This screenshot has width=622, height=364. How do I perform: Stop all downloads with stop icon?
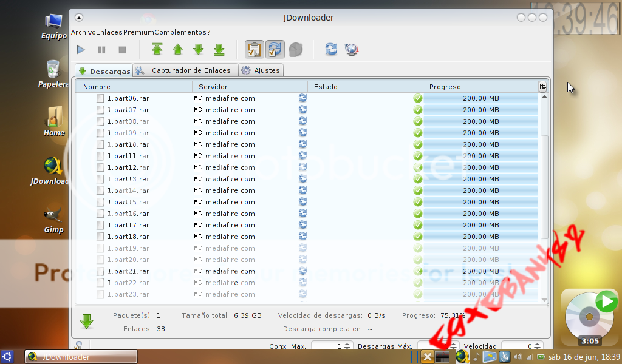click(122, 50)
